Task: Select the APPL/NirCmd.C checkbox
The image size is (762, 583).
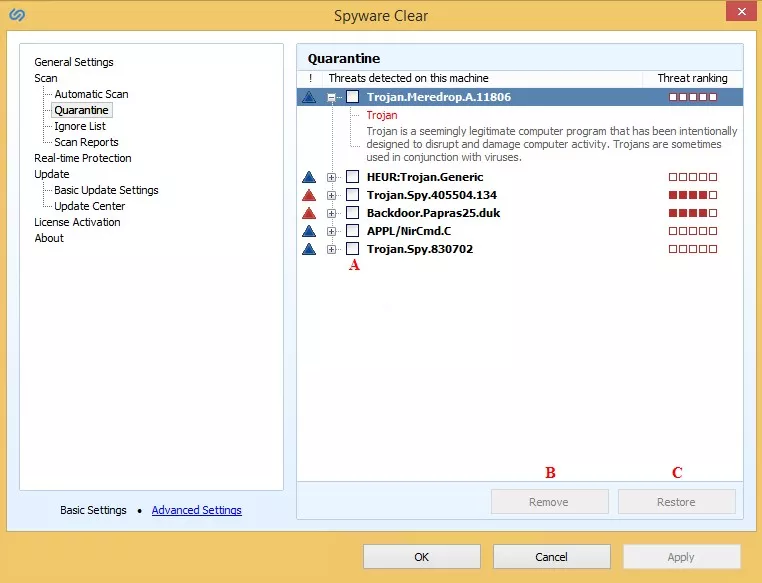Action: [x=353, y=231]
